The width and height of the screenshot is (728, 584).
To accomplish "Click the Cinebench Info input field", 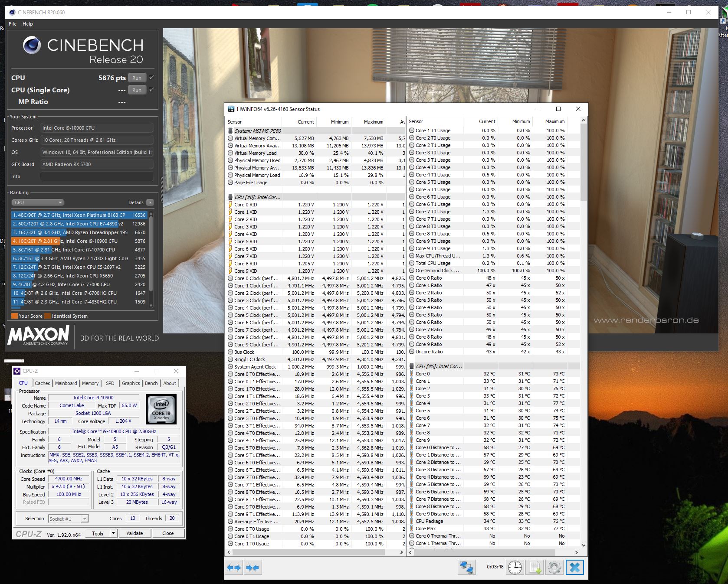I will [97, 176].
